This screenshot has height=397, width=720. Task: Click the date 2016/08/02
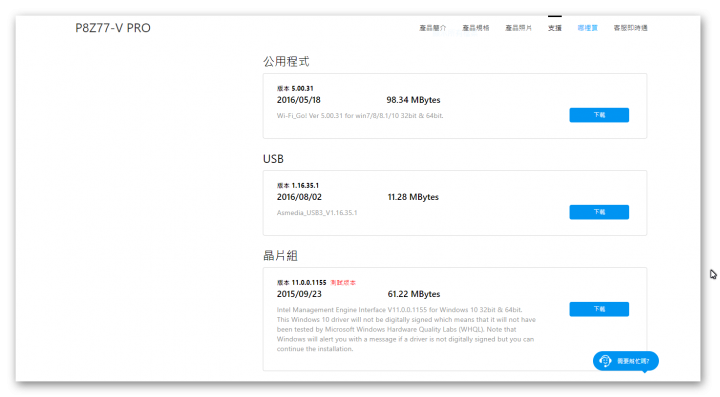click(x=299, y=197)
